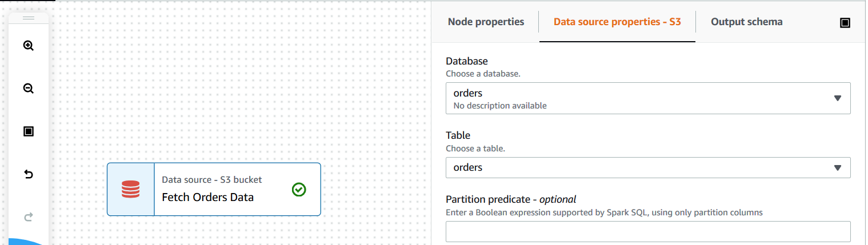The width and height of the screenshot is (868, 245).
Task: Open the Table selection dropdown
Action: coord(640,167)
